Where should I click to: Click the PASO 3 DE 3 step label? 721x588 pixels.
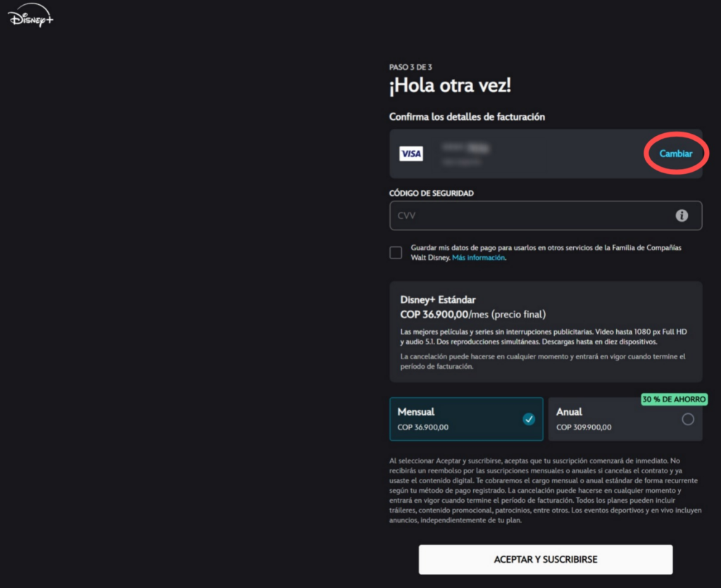pos(410,67)
